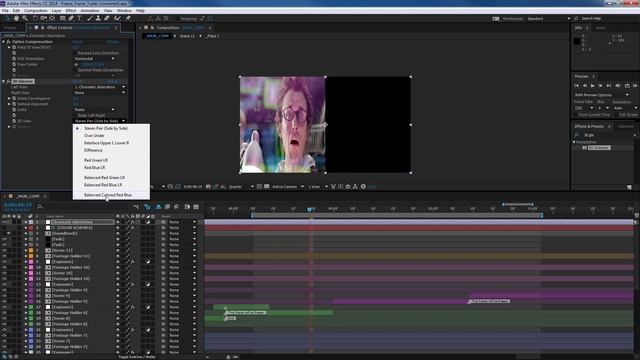Choose Red Green LR option

(x=96, y=160)
